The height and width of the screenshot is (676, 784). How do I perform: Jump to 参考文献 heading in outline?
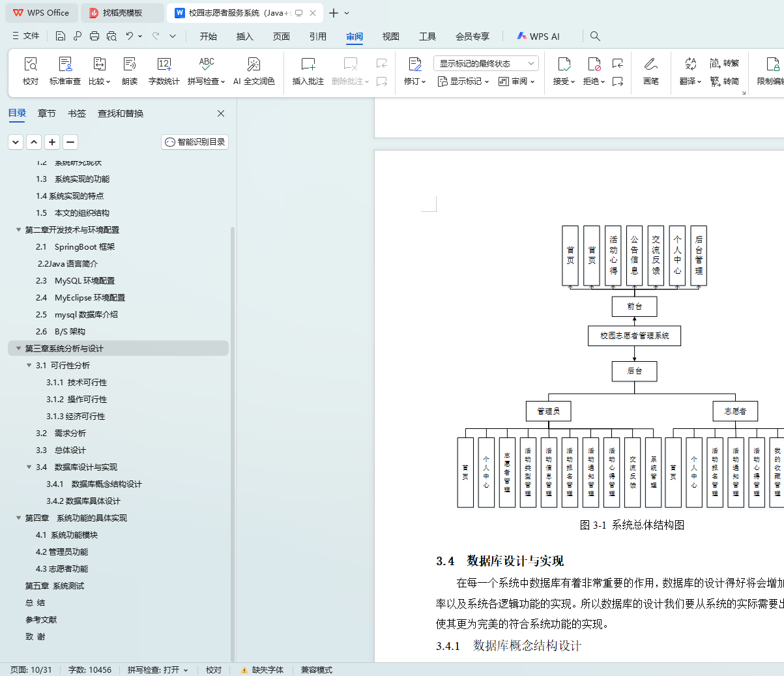(x=41, y=619)
